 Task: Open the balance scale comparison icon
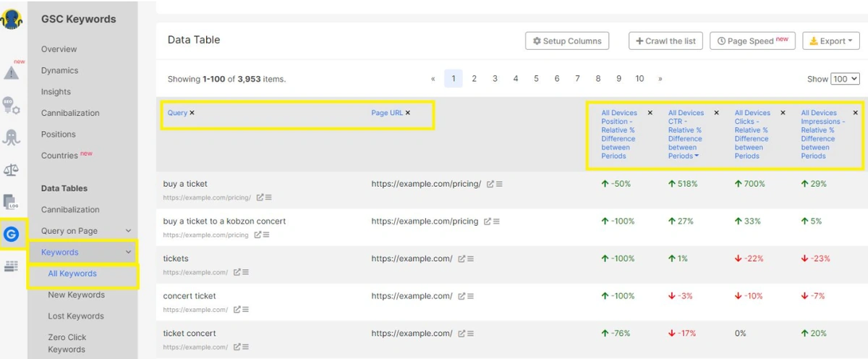click(x=12, y=170)
